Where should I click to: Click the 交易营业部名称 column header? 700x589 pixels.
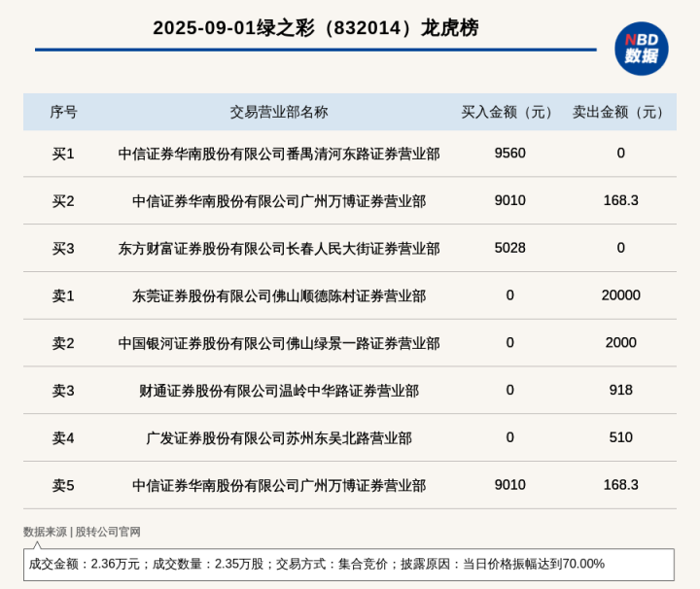tap(279, 112)
